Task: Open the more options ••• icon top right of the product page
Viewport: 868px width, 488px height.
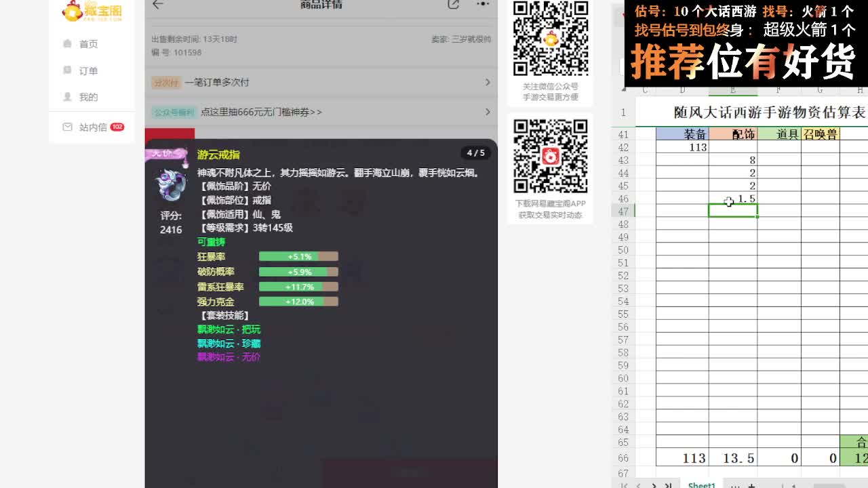Action: point(484,4)
